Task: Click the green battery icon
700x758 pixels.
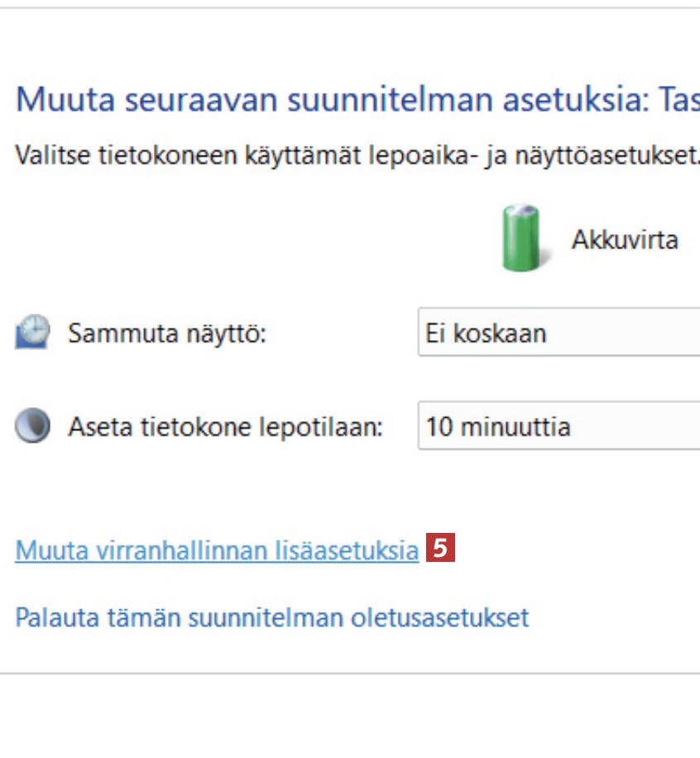Action: 521,238
